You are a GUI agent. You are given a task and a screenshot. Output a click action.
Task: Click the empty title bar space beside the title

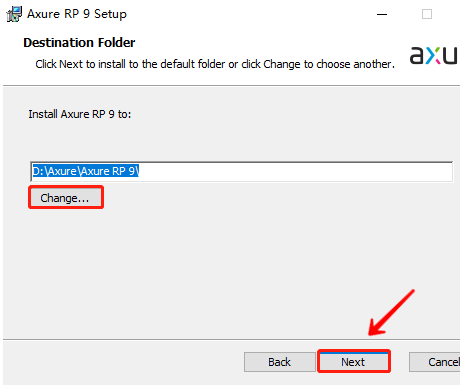(x=250, y=14)
